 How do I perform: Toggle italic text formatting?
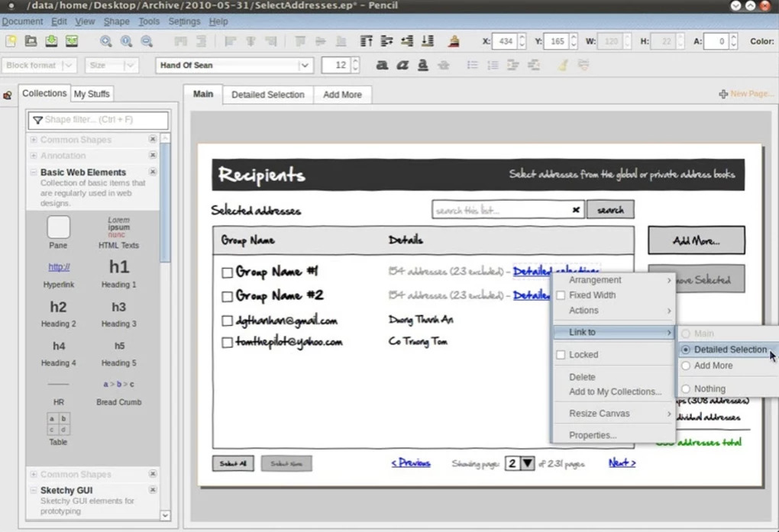(402, 65)
